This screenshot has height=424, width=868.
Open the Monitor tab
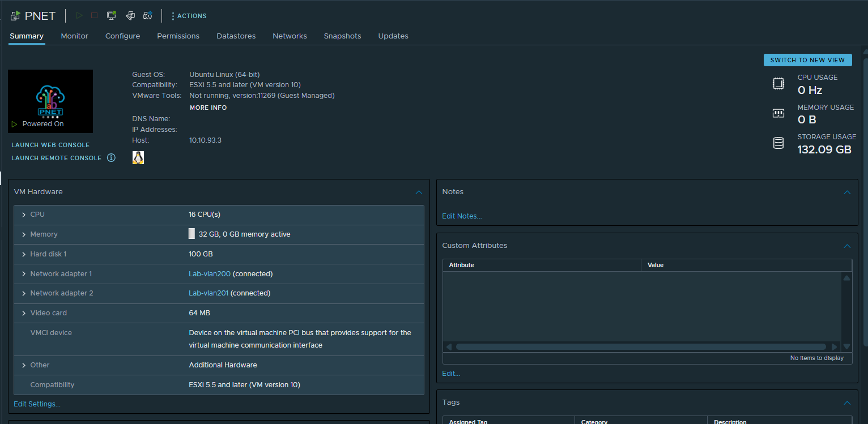[x=75, y=36]
